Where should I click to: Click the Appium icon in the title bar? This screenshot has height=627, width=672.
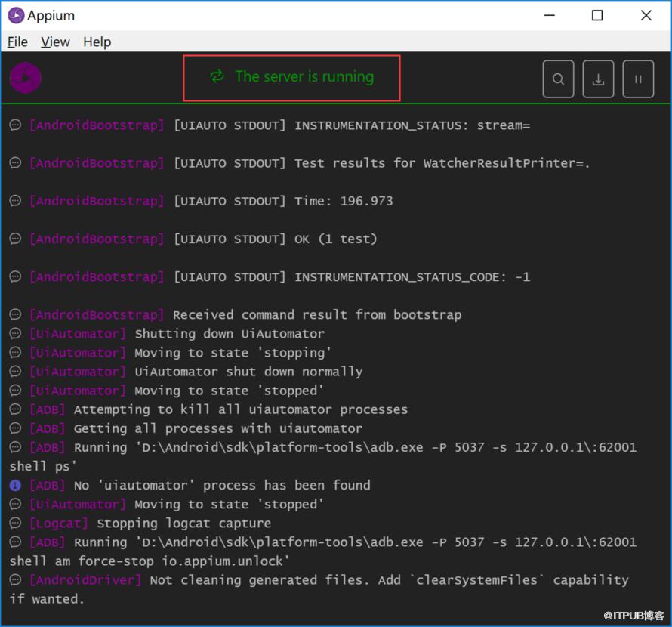click(17, 15)
